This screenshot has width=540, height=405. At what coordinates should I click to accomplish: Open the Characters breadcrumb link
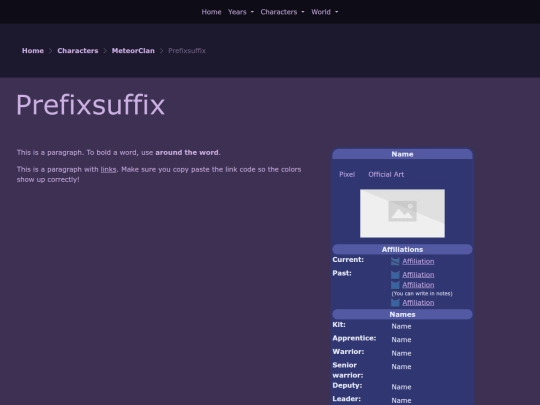pyautogui.click(x=77, y=51)
